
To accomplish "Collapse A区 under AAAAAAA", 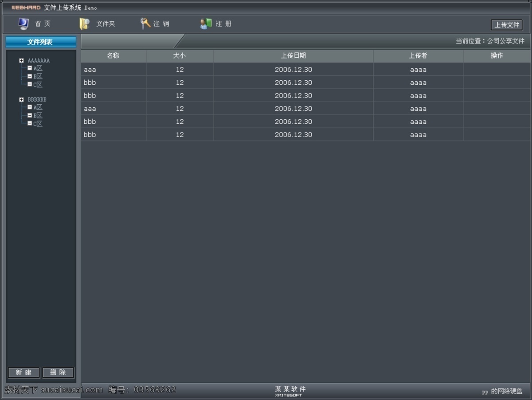I will point(30,68).
